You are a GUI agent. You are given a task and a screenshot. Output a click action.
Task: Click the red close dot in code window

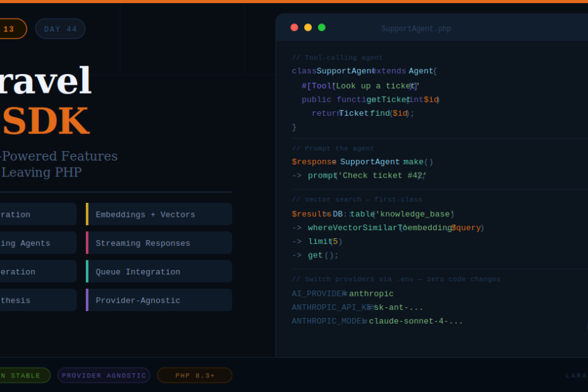coord(294,27)
